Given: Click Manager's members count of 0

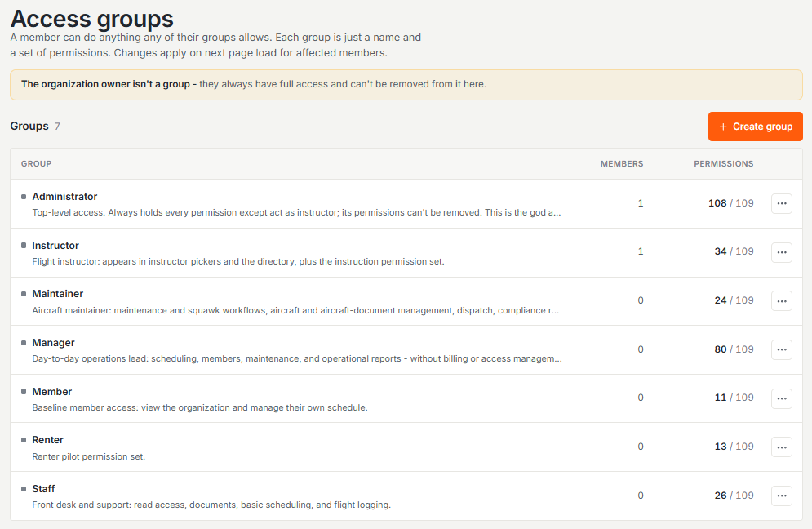Looking at the screenshot, I should click(641, 349).
